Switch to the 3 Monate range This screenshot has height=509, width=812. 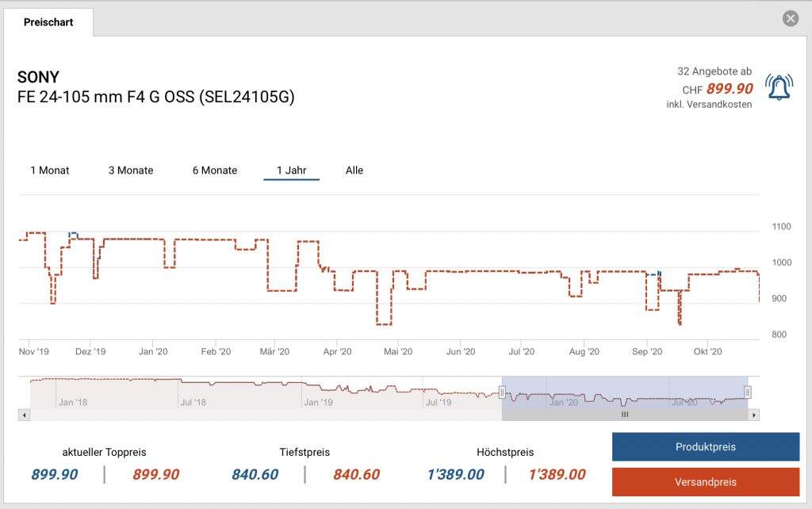131,170
